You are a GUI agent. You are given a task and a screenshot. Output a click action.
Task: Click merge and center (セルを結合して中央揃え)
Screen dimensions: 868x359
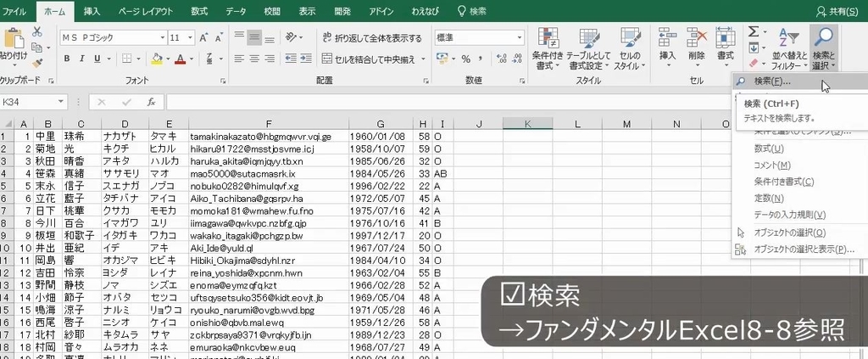pyautogui.click(x=369, y=59)
